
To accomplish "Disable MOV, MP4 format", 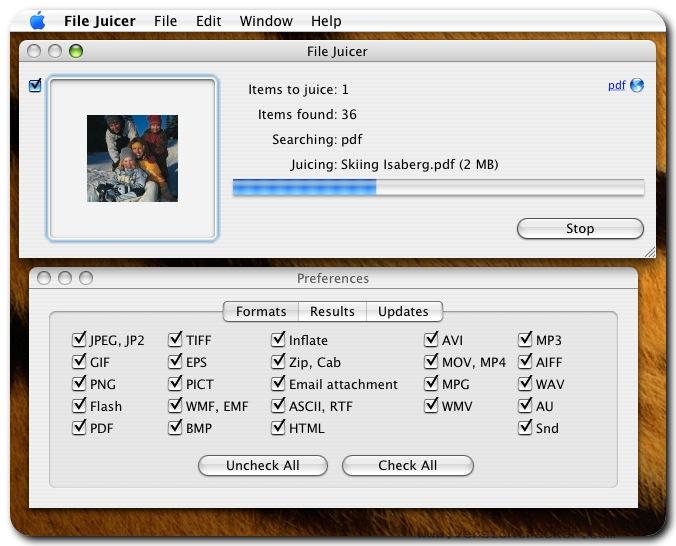I will (431, 361).
